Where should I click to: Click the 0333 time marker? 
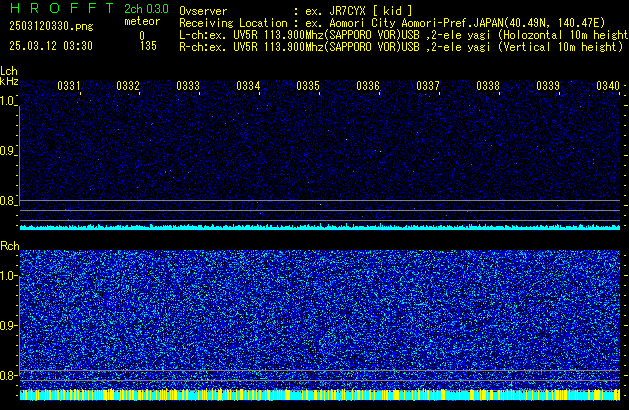(x=188, y=86)
